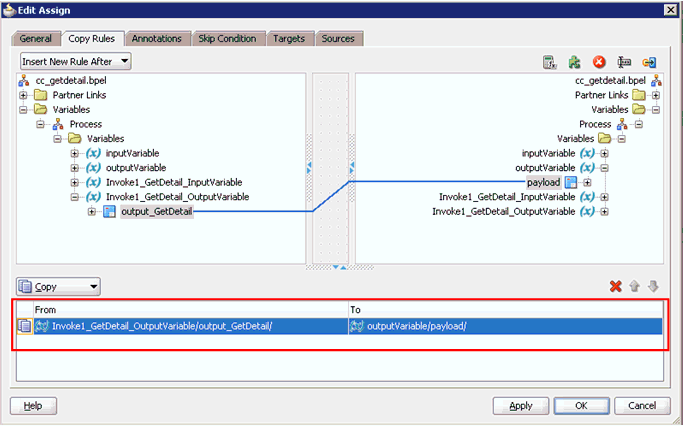Click the red circle X toolbar icon

pyautogui.click(x=599, y=62)
